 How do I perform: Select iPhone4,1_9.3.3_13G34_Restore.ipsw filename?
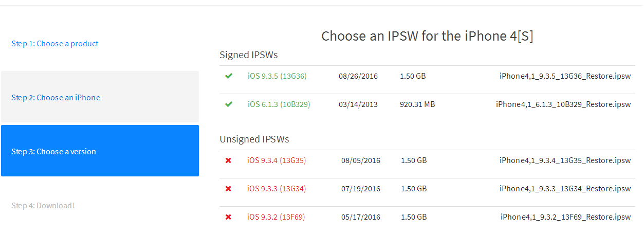pos(565,189)
